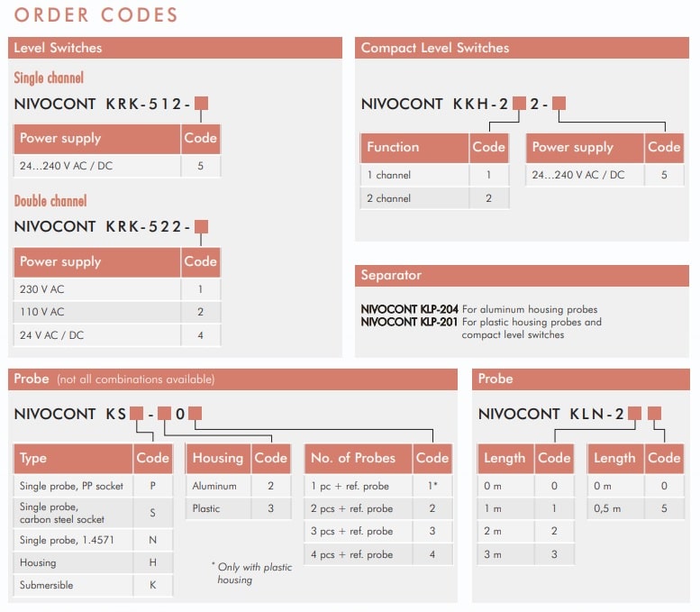Click the probes count square after 0 in KS code

point(195,413)
